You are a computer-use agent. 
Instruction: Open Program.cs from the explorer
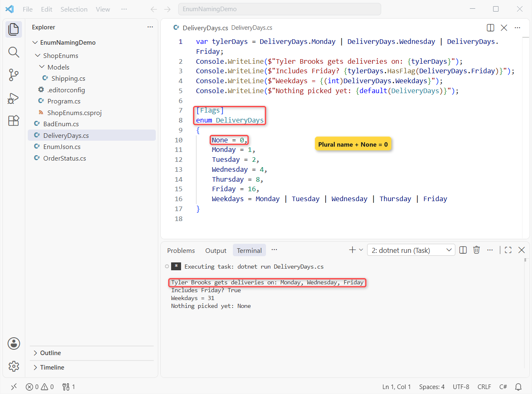coord(92,101)
